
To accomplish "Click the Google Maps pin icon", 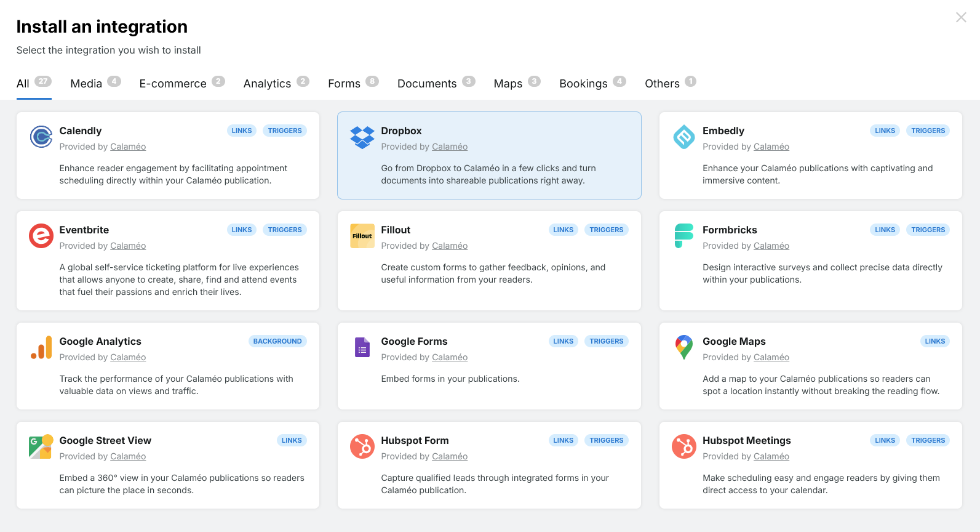I will tap(684, 347).
